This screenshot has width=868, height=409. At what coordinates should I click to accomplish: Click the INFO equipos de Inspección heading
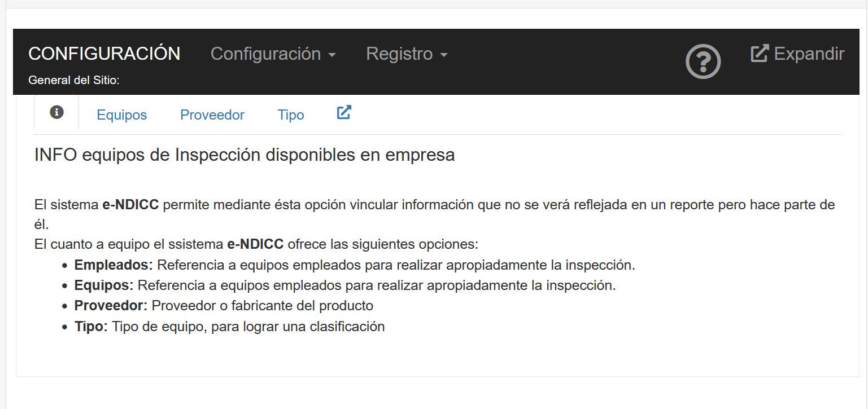(x=245, y=155)
